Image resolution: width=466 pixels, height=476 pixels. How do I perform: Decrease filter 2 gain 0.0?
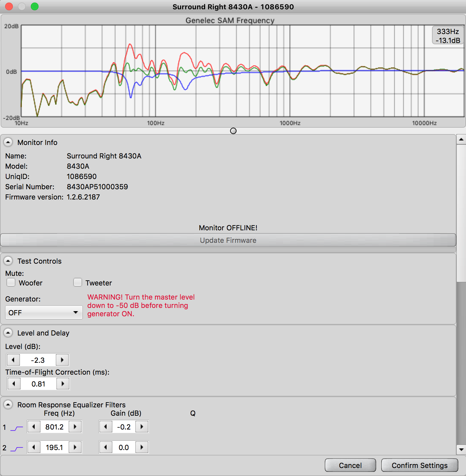[x=106, y=447]
